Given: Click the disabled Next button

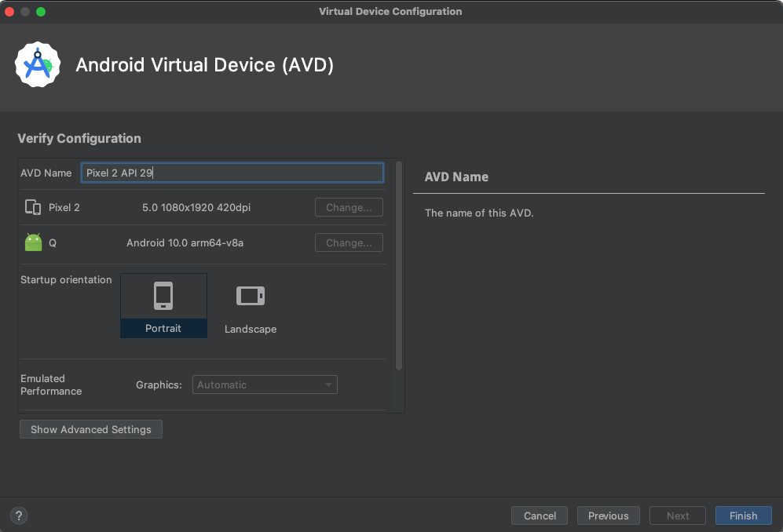Looking at the screenshot, I should point(678,516).
